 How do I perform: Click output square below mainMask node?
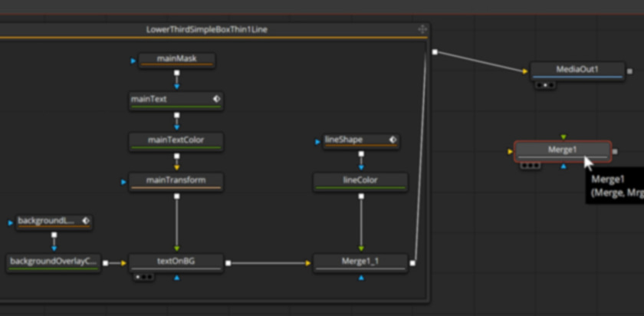176,73
